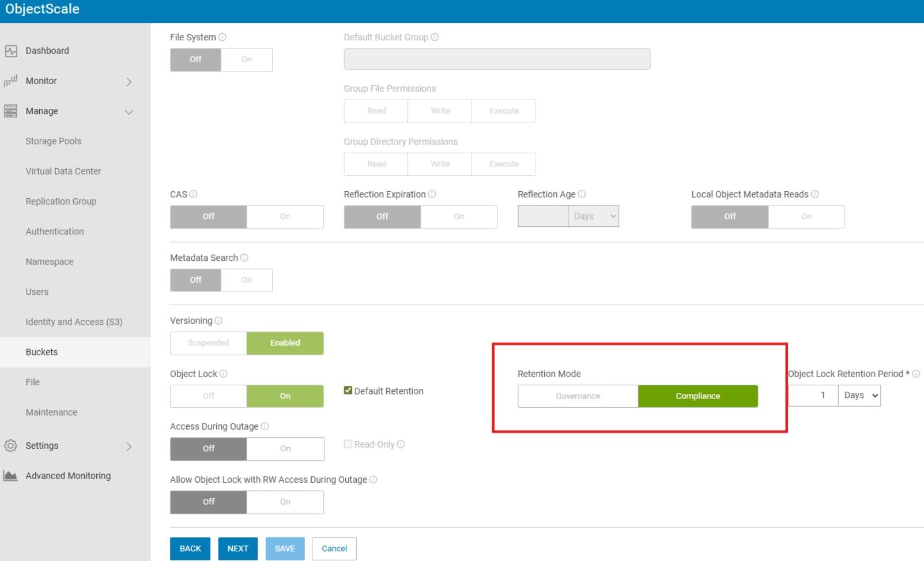Show info for Object Lock Retention Period
This screenshot has height=561, width=924.
916,374
